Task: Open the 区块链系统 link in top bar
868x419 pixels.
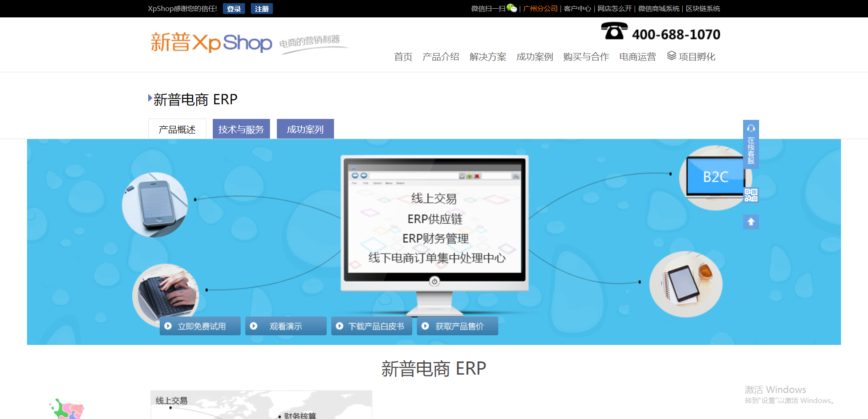Action: [x=701, y=8]
